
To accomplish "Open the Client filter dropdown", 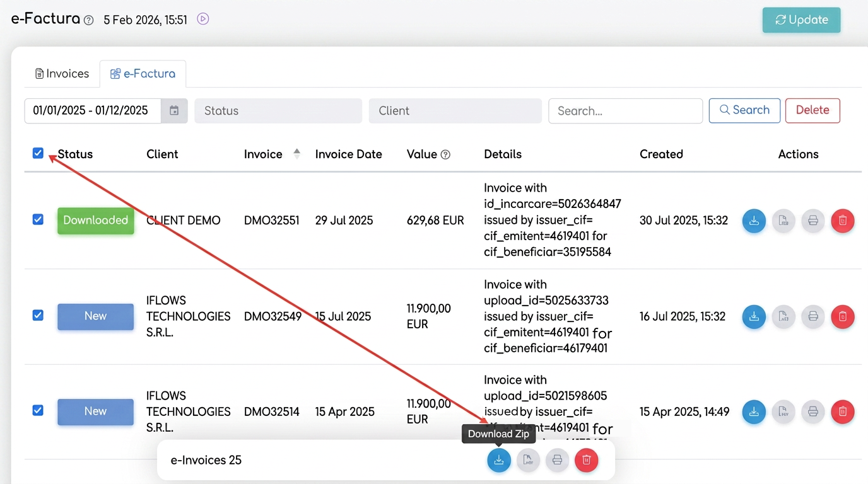I will [x=455, y=111].
